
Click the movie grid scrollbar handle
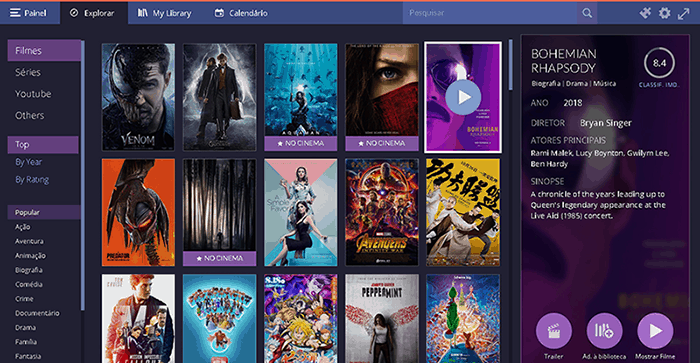pos(511,65)
